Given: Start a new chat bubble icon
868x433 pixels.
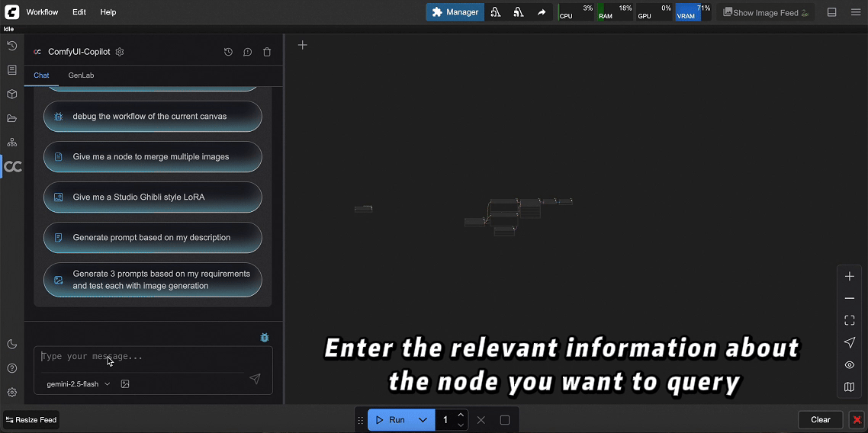Looking at the screenshot, I should coord(247,52).
